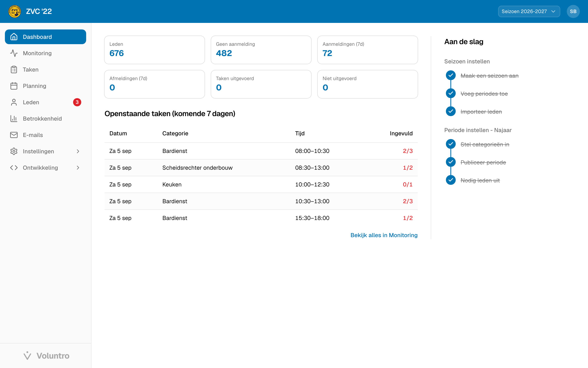Click the Categorie column header
The image size is (588, 368).
[x=175, y=133]
